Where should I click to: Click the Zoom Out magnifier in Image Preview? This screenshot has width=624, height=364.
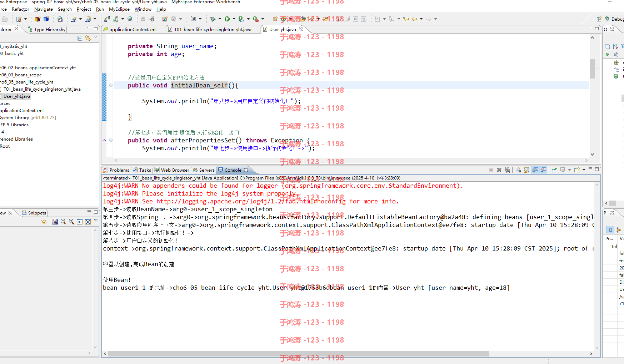tap(63, 222)
